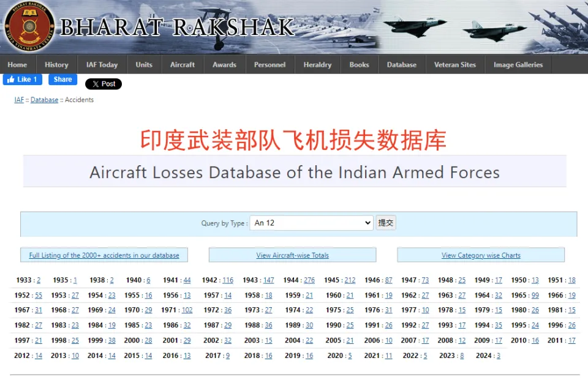Open the 1996 accidents count link
The width and height of the screenshot is (588, 380).
pos(572,326)
